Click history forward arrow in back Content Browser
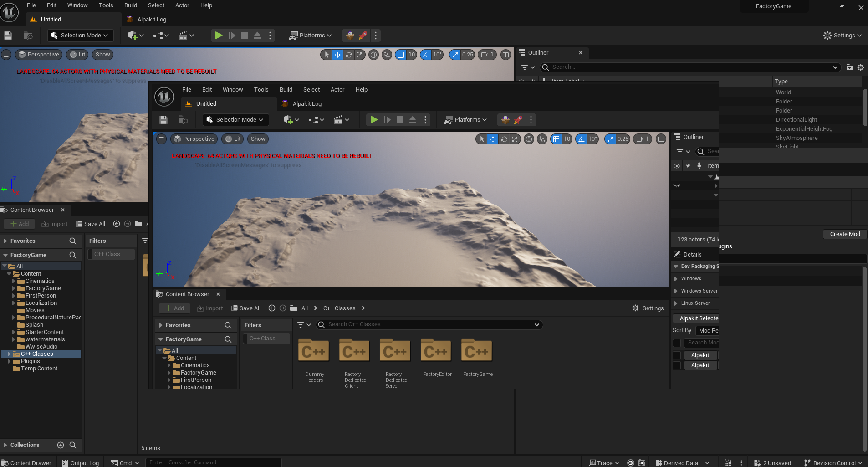The height and width of the screenshot is (467, 868). pos(128,224)
